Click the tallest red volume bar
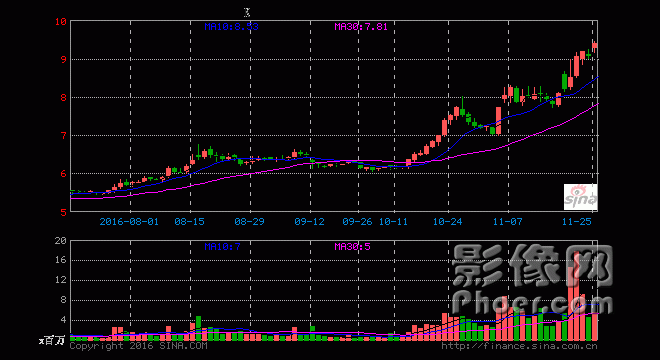The image size is (660, 360). [576, 296]
